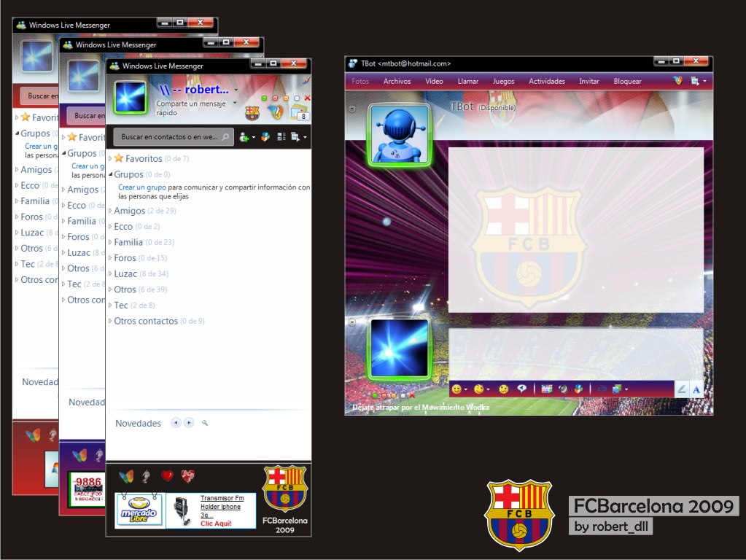The width and height of the screenshot is (746, 560).
Task: Toggle your own display picture collapse arrow in chat
Action: pos(352,322)
